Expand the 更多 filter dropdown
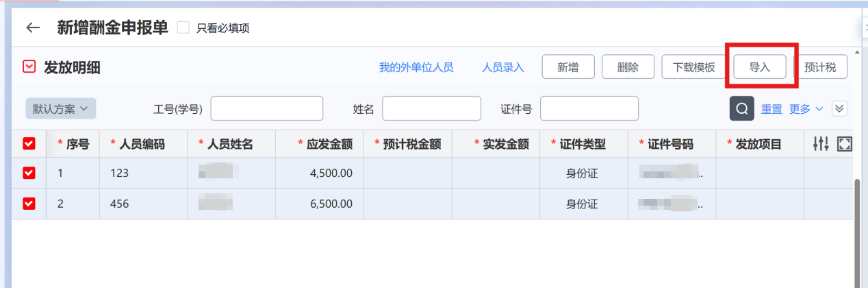The image size is (868, 288). 806,108
